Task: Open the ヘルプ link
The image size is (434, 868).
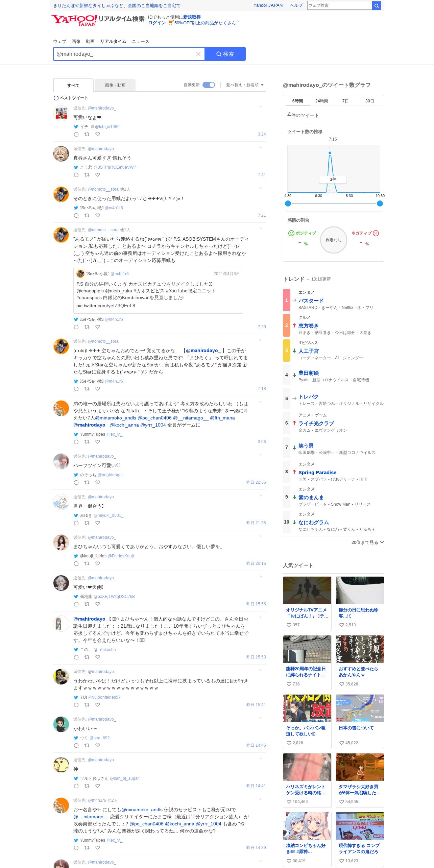Action: [296, 5]
